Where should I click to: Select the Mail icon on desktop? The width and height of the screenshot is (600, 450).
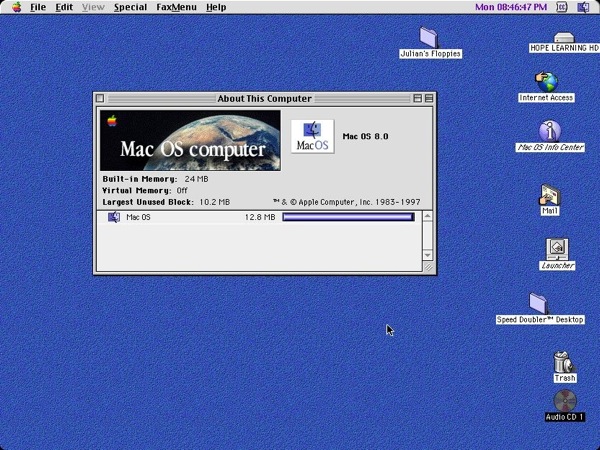point(549,195)
